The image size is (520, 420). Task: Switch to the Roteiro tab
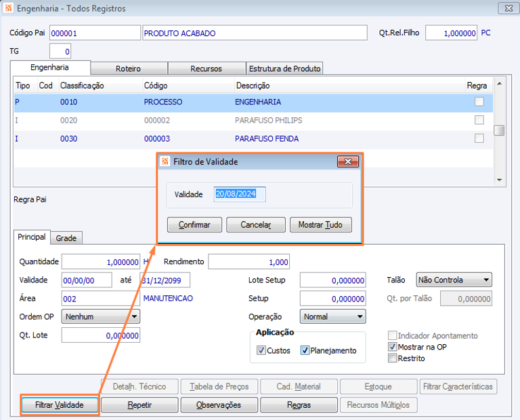(129, 68)
